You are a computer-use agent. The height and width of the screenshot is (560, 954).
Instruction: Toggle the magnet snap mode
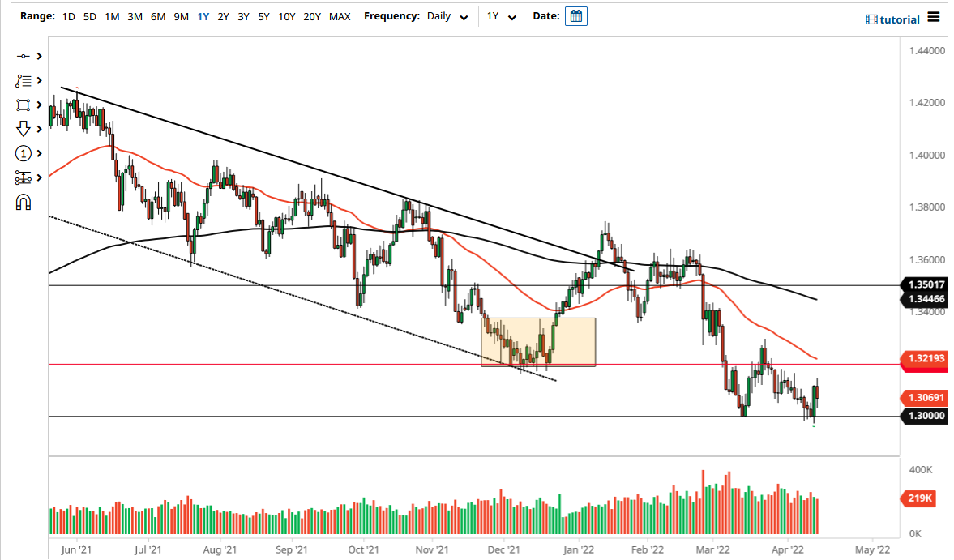pyautogui.click(x=24, y=202)
